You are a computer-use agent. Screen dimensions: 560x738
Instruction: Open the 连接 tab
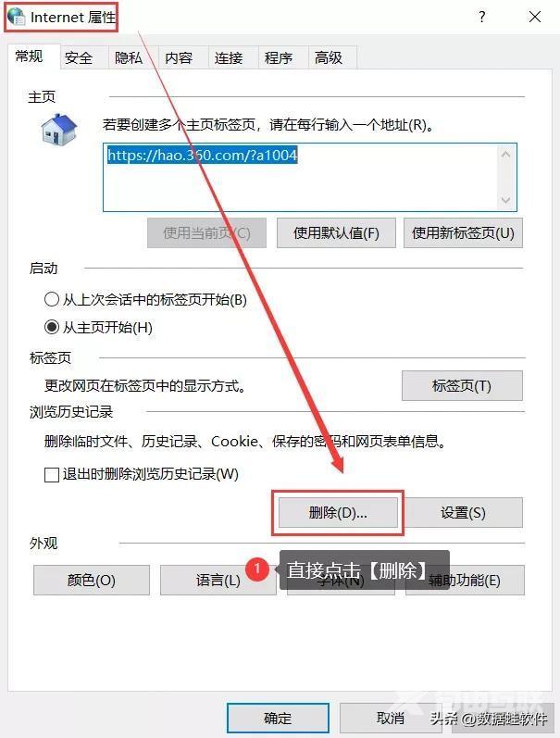[x=229, y=58]
